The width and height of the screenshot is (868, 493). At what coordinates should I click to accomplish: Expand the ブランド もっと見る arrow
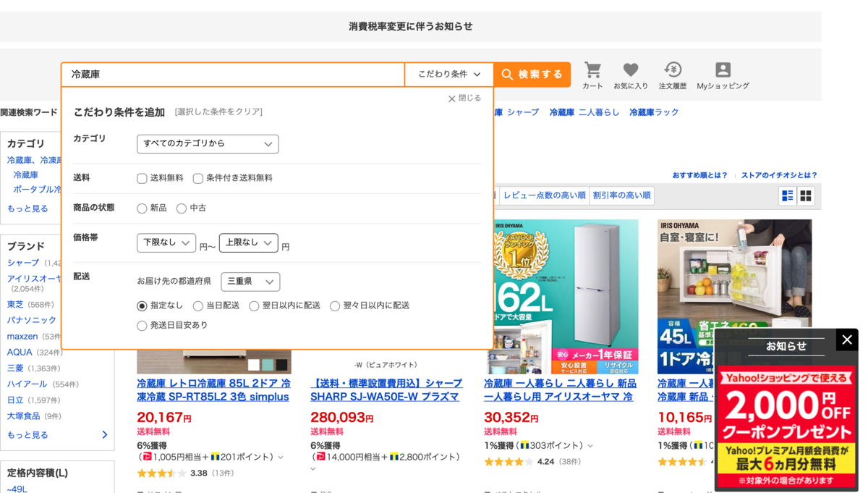[105, 435]
